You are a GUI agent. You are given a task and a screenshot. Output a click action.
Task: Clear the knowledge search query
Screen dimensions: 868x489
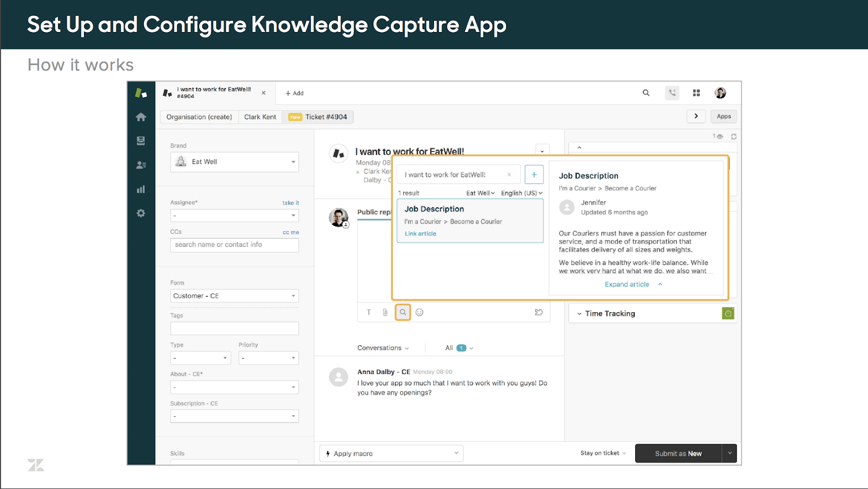(509, 175)
